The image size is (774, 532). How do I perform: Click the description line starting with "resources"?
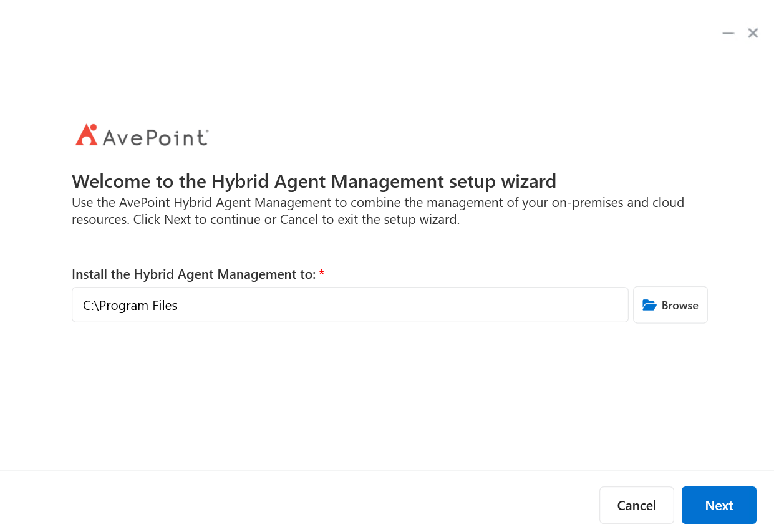pyautogui.click(x=266, y=220)
